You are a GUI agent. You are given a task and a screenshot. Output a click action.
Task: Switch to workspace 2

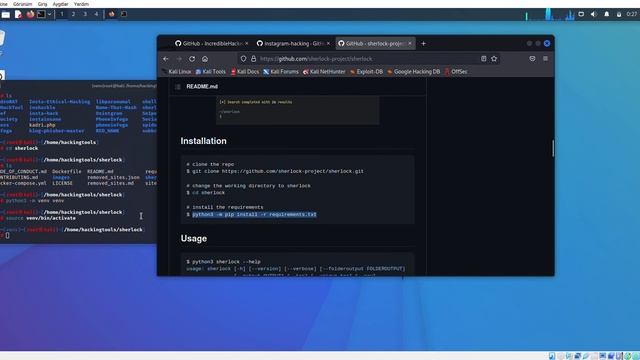(x=73, y=14)
